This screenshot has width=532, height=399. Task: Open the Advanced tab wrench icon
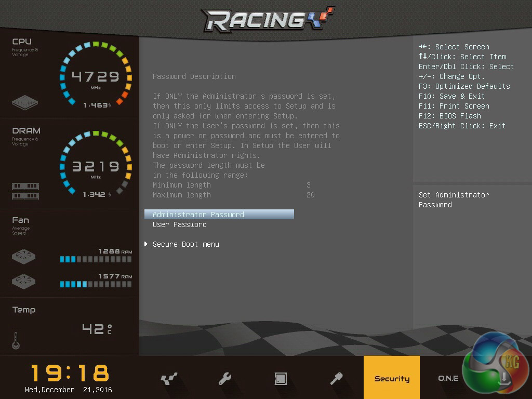225,379
